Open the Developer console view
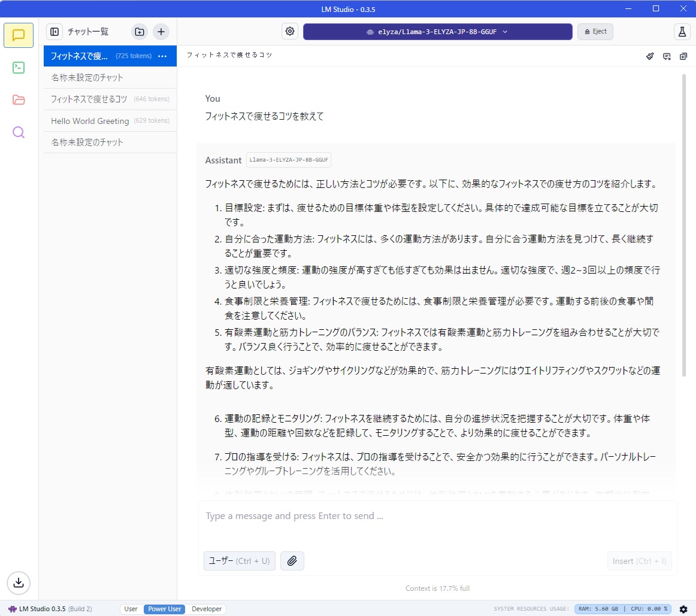696x616 pixels. tap(19, 68)
